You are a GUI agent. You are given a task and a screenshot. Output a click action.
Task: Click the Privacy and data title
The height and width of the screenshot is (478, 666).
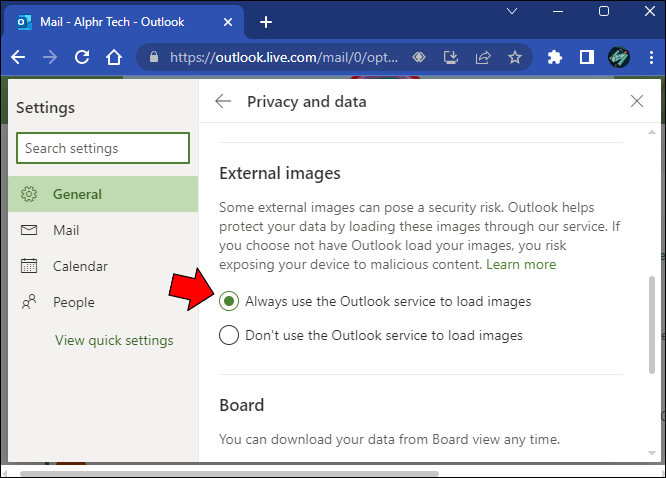307,102
